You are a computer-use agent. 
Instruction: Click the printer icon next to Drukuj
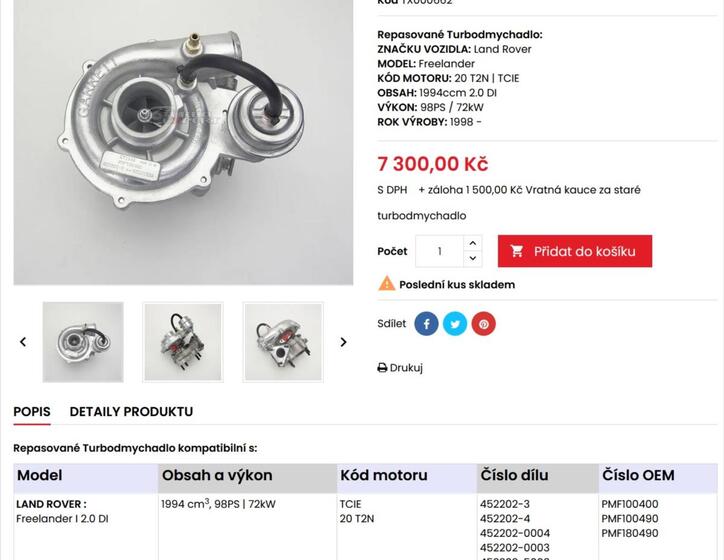[382, 368]
